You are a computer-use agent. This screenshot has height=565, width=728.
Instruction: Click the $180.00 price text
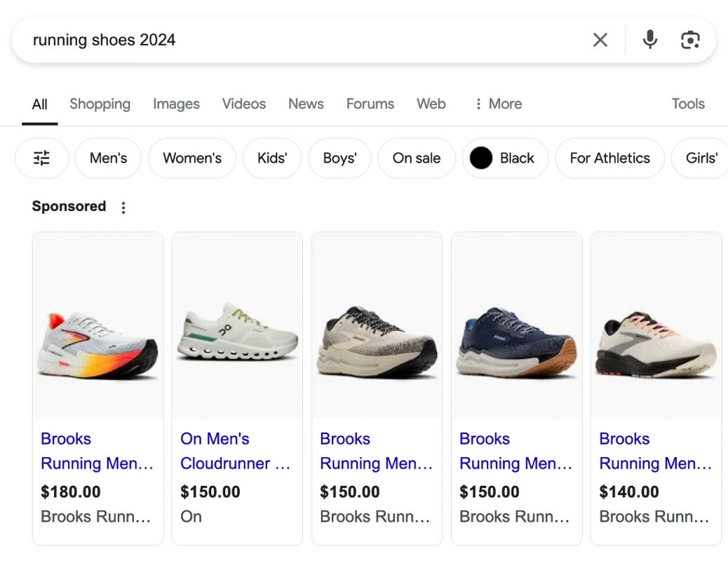point(71,491)
